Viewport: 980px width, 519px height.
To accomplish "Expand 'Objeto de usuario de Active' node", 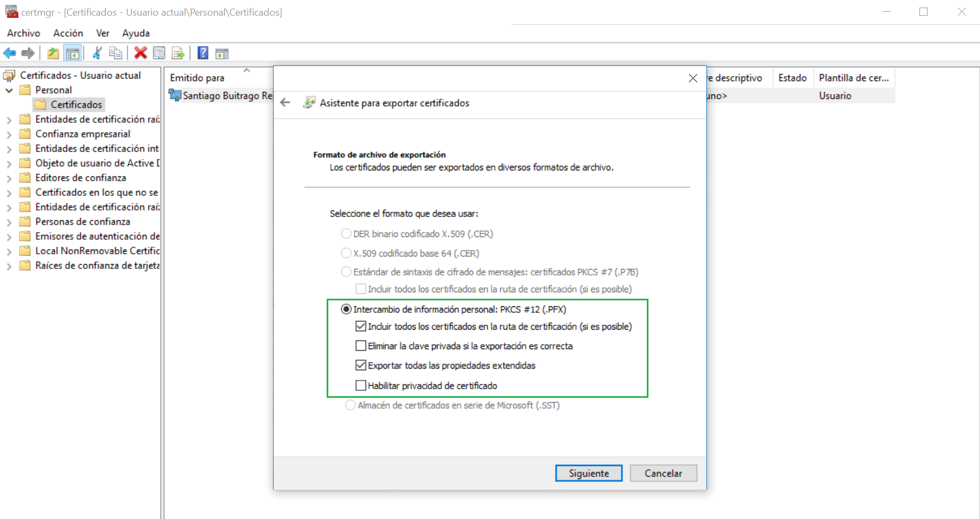I will [9, 163].
